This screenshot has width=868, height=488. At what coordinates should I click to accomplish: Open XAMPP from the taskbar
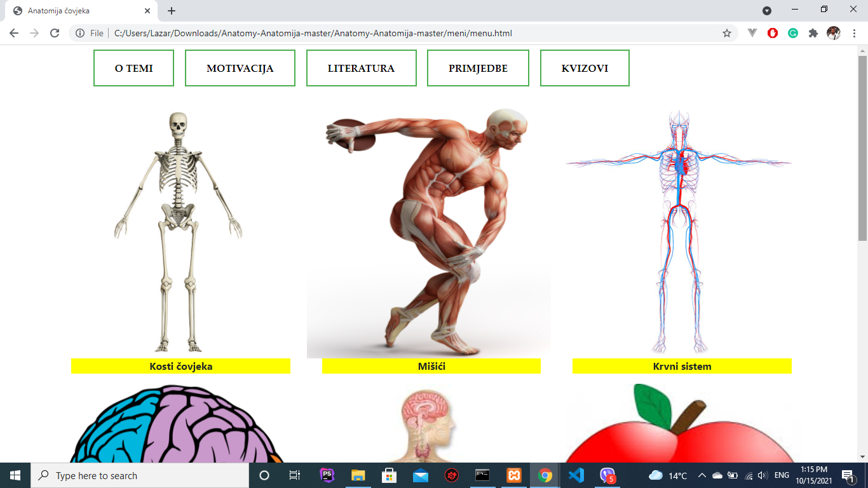click(x=513, y=475)
